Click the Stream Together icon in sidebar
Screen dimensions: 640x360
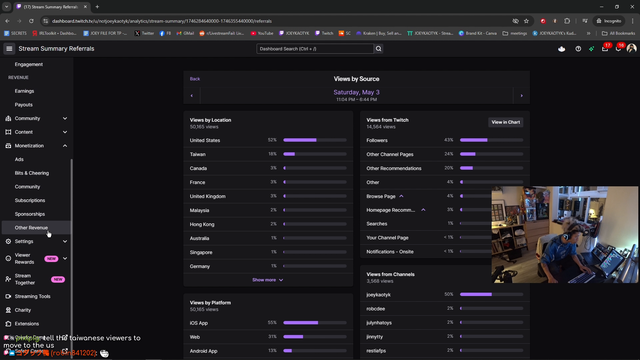(x=8, y=279)
